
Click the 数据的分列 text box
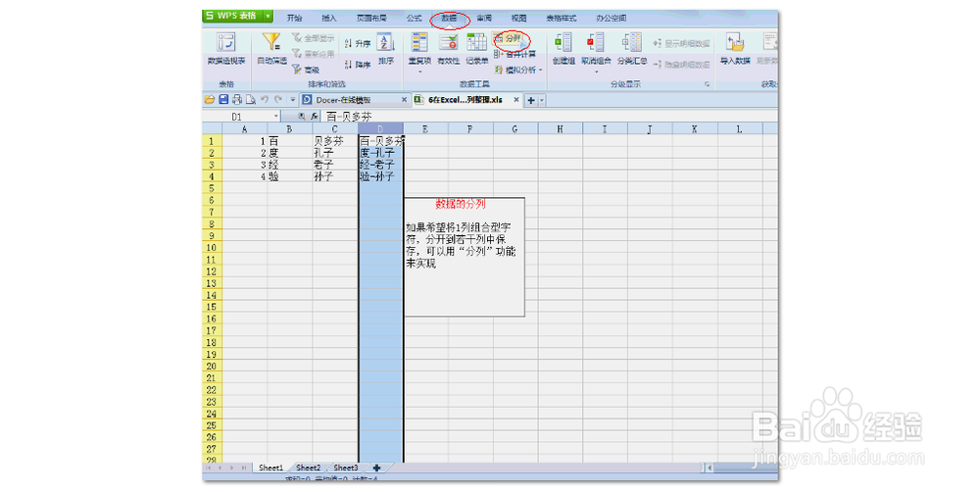(464, 257)
